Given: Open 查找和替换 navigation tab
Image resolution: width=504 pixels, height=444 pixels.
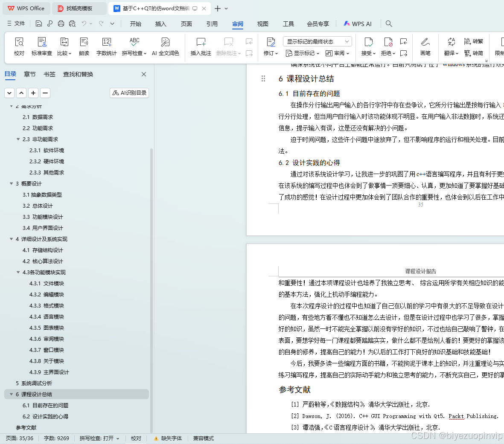Looking at the screenshot, I should click(x=78, y=74).
